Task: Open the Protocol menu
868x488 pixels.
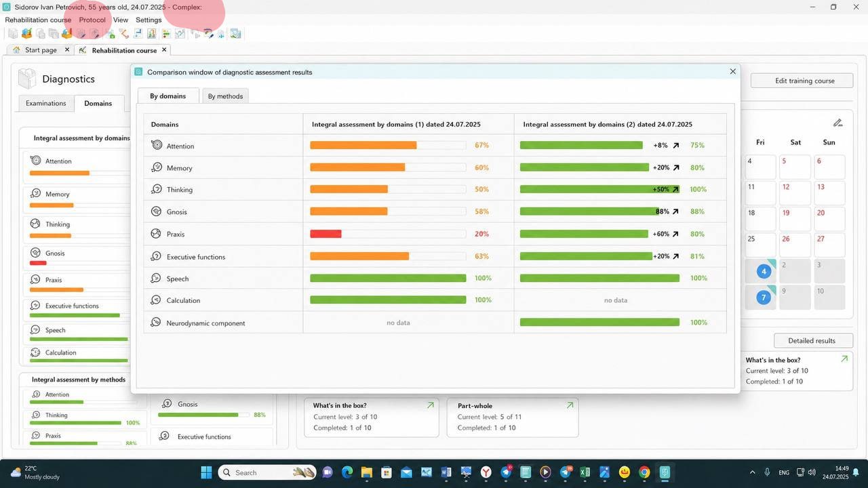Action: pyautogui.click(x=92, y=20)
